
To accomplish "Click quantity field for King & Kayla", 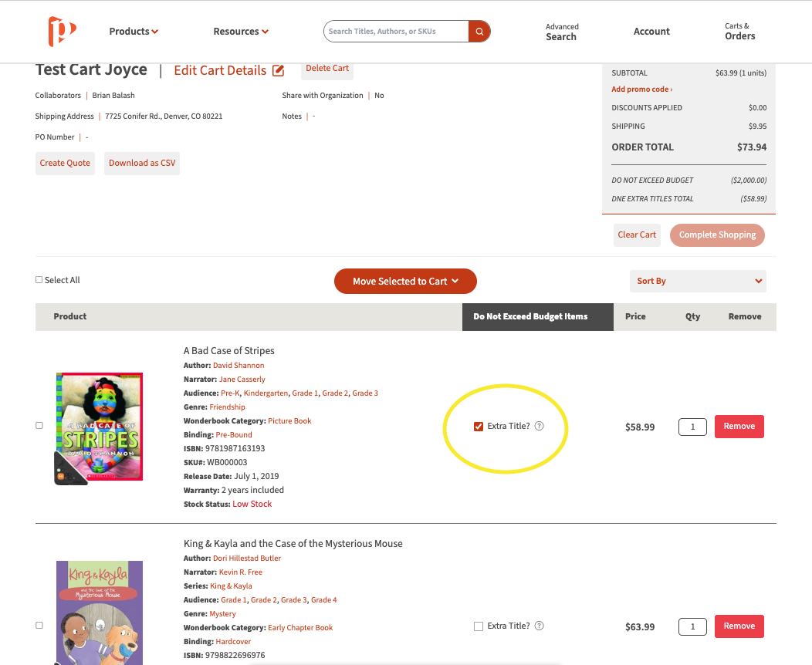I will [x=692, y=626].
